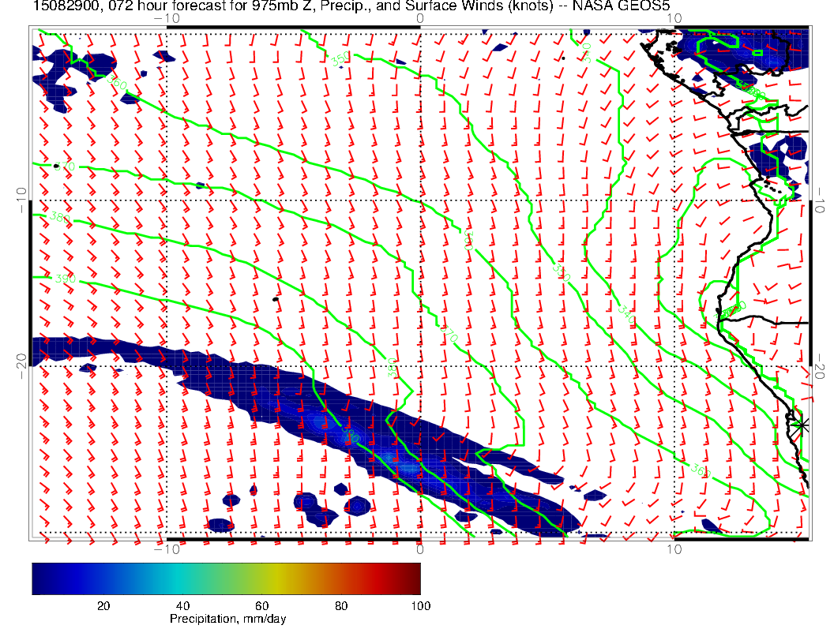Click the 40 tick on the colorbar

click(x=182, y=605)
